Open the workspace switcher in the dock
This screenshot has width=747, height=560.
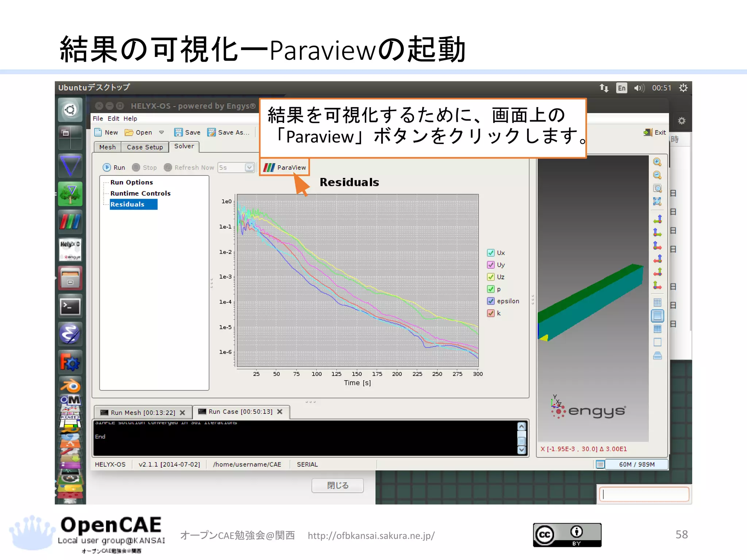70,137
